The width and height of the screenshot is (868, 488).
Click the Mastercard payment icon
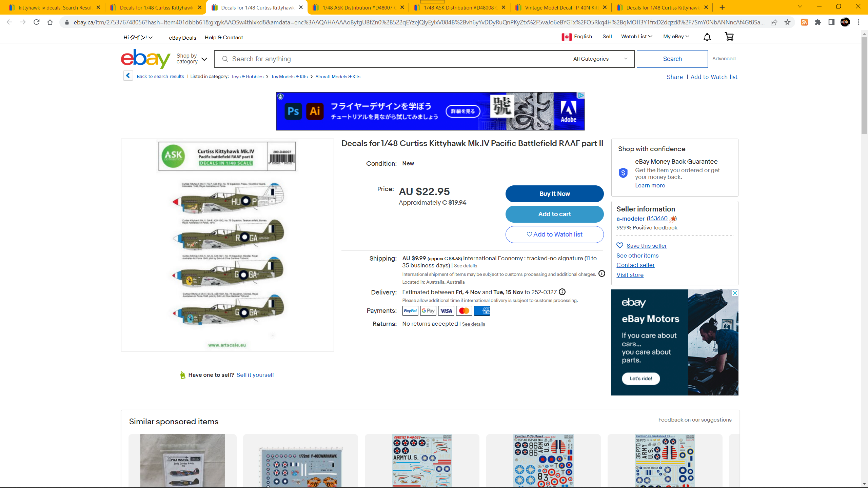tap(464, 311)
